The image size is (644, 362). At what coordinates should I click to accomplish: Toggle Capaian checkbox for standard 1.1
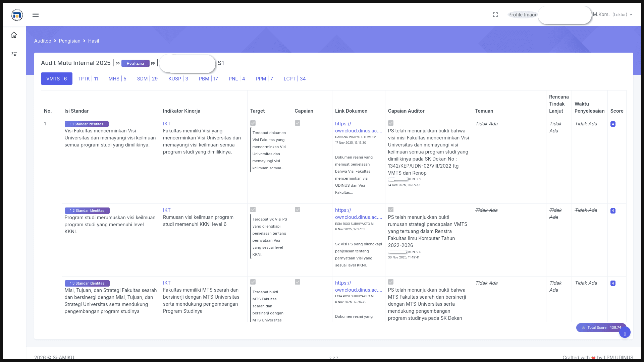pos(298,123)
